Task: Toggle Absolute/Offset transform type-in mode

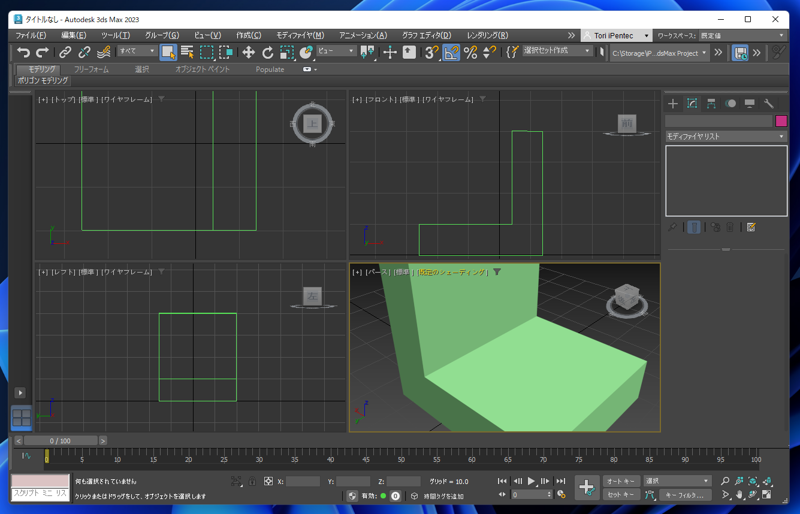Action: (x=268, y=481)
